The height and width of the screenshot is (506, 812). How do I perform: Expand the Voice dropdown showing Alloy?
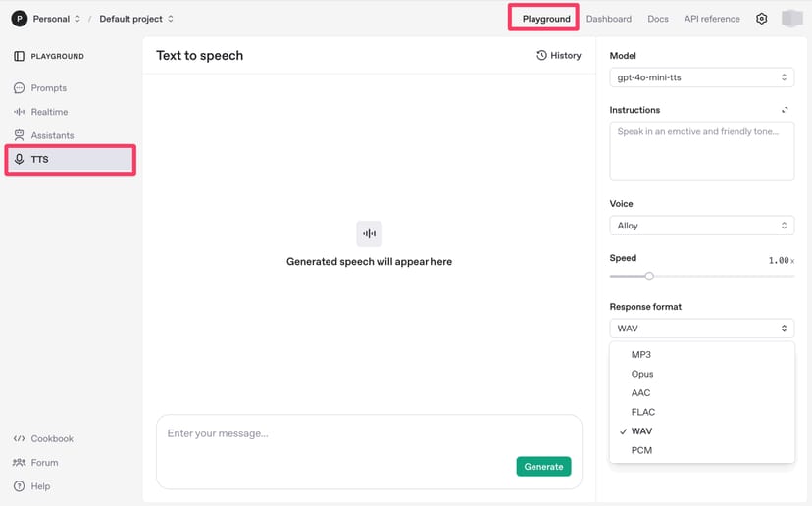click(x=701, y=226)
